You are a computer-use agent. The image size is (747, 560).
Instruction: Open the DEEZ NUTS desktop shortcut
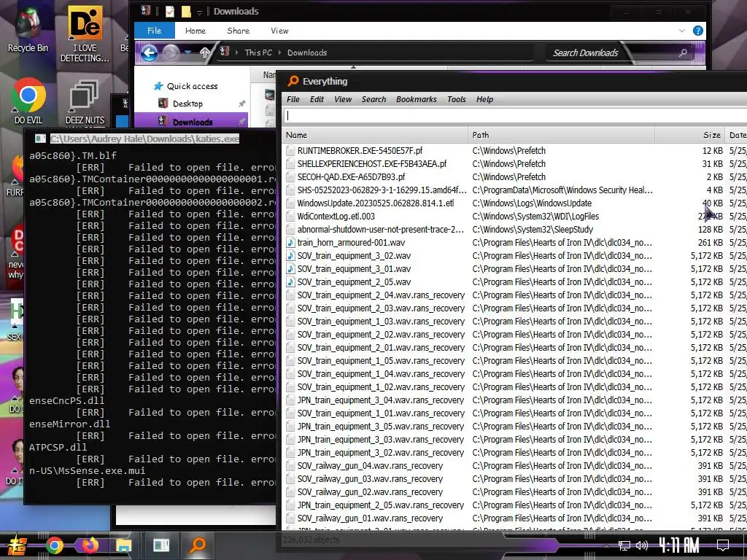(85, 102)
